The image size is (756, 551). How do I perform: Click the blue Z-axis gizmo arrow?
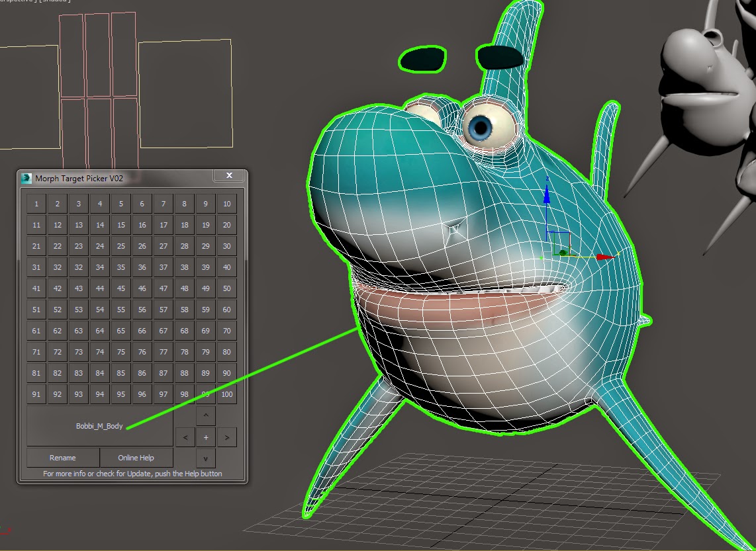[547, 194]
